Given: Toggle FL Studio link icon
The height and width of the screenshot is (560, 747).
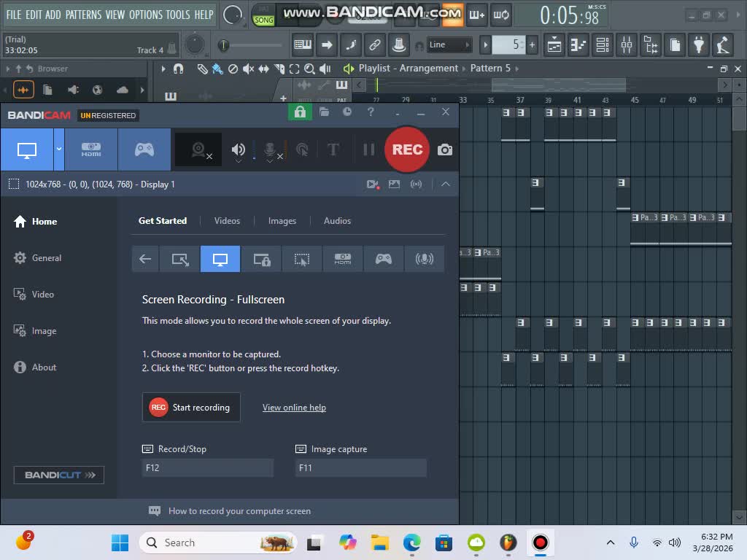Looking at the screenshot, I should (x=374, y=44).
